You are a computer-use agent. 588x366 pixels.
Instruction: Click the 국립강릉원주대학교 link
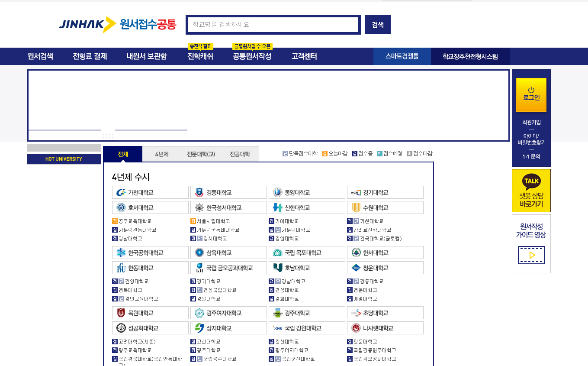click(x=375, y=350)
